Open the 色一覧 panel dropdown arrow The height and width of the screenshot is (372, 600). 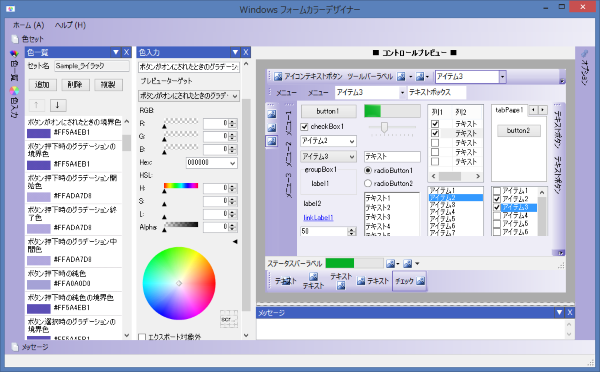coord(116,52)
